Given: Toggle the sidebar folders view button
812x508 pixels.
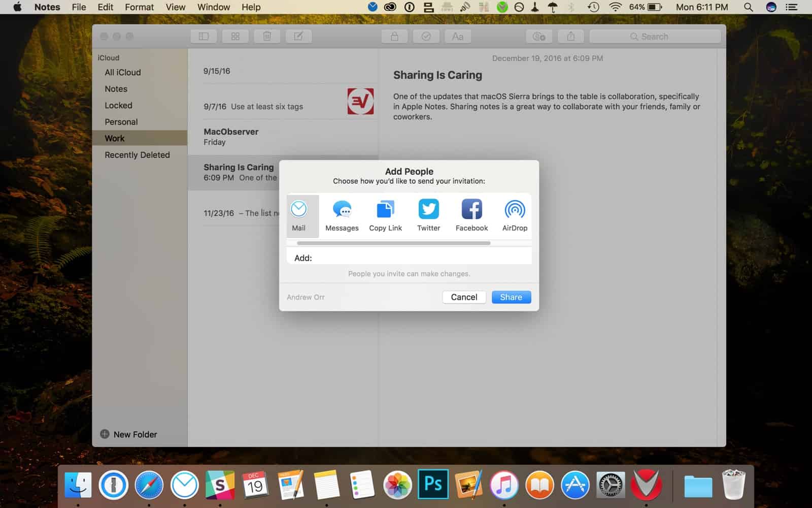Looking at the screenshot, I should coord(204,37).
